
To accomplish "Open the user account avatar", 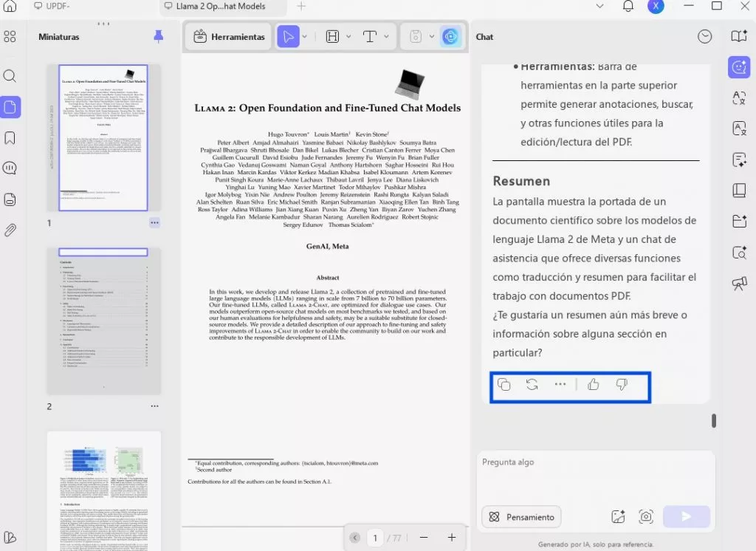I will (656, 6).
